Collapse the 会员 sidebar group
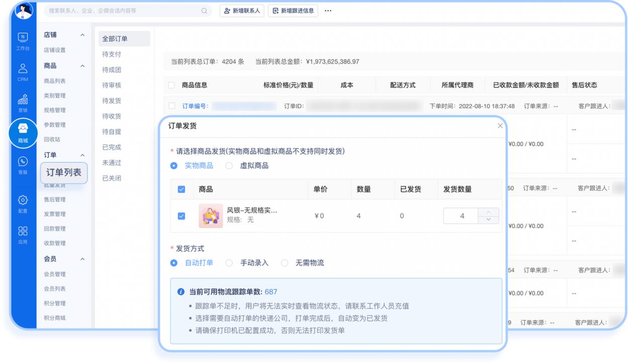This screenshot has width=628, height=364. (x=82, y=259)
